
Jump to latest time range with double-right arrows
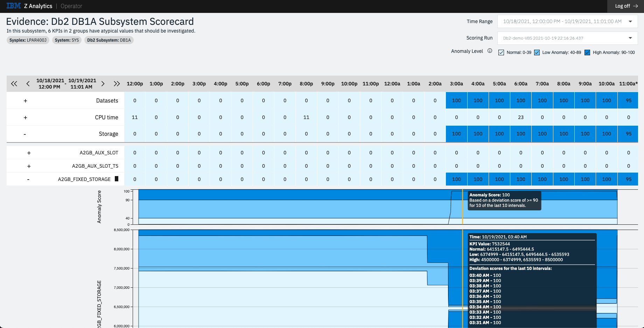click(117, 84)
